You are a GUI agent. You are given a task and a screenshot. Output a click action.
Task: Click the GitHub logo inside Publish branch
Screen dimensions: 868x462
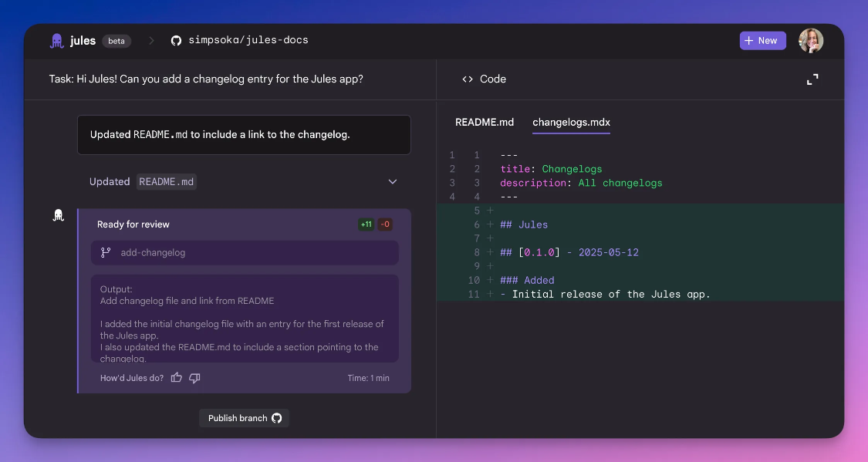tap(276, 418)
